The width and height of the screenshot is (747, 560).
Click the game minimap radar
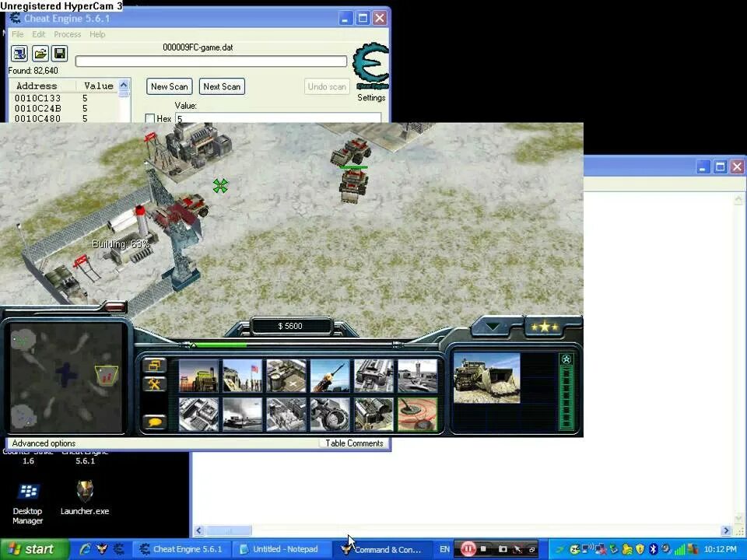pyautogui.click(x=65, y=378)
